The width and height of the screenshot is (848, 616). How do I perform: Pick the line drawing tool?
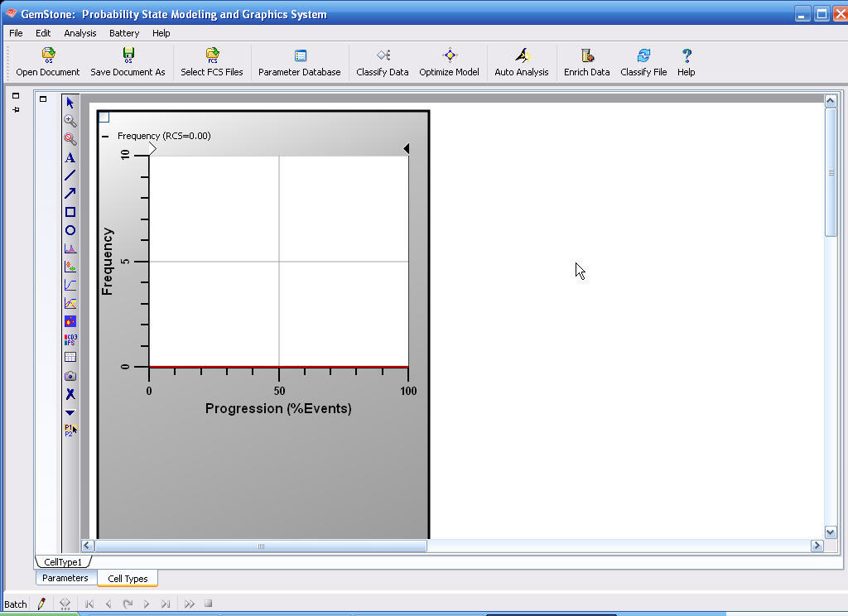click(x=70, y=176)
